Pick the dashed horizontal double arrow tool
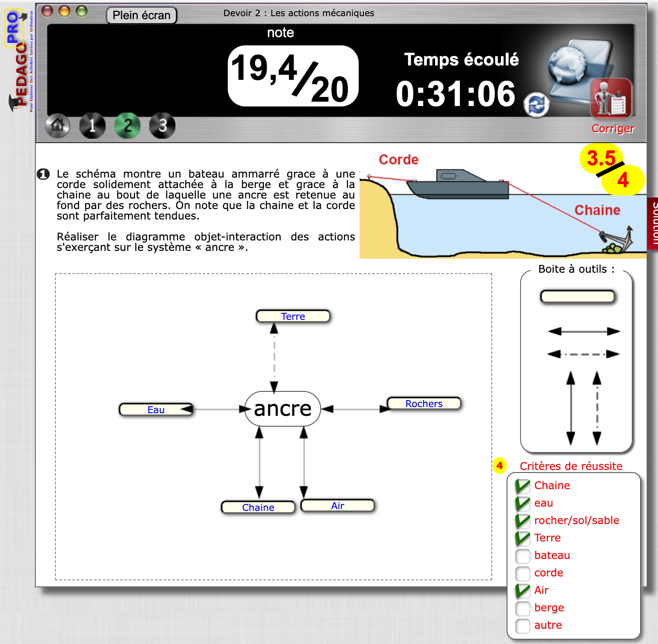Screen dimensions: 658x644 (583, 354)
